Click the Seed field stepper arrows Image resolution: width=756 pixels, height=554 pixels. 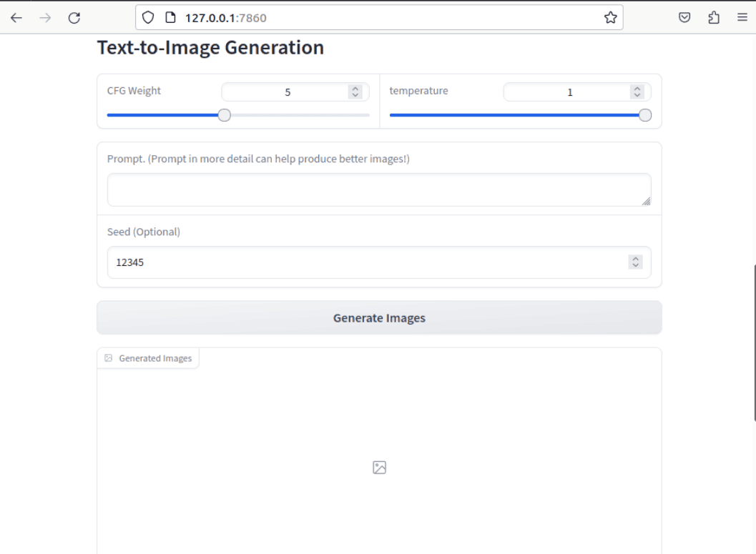[635, 262]
